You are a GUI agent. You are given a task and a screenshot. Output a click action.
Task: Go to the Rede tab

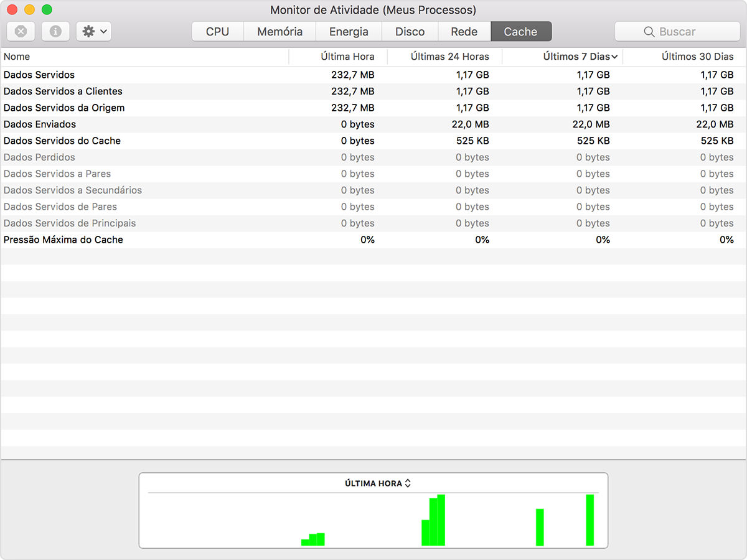tap(464, 32)
